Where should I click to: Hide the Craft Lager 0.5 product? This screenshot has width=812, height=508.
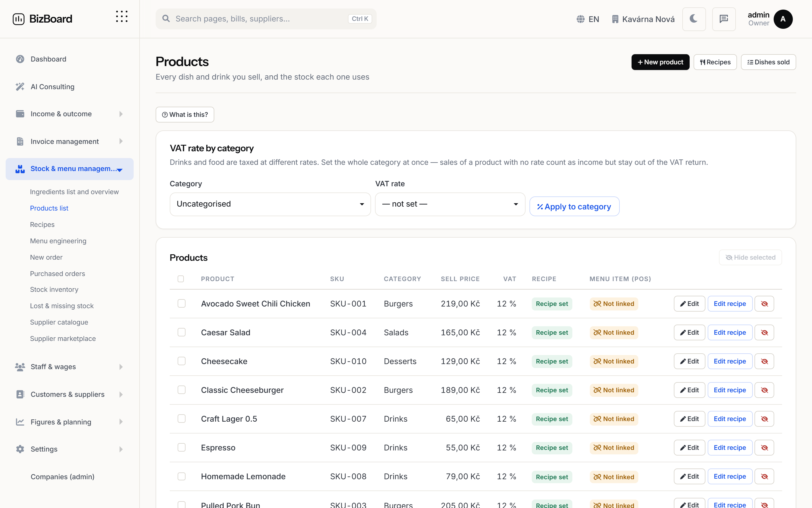click(x=764, y=419)
